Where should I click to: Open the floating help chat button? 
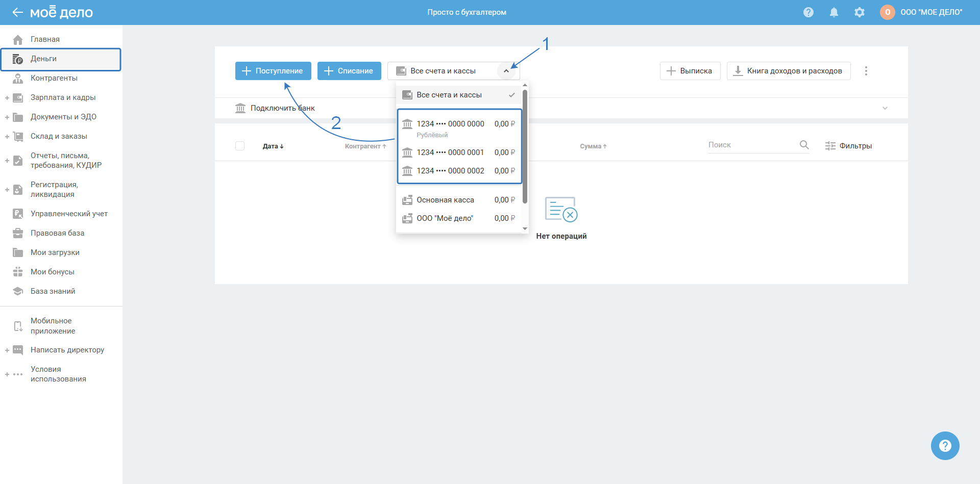pyautogui.click(x=945, y=446)
